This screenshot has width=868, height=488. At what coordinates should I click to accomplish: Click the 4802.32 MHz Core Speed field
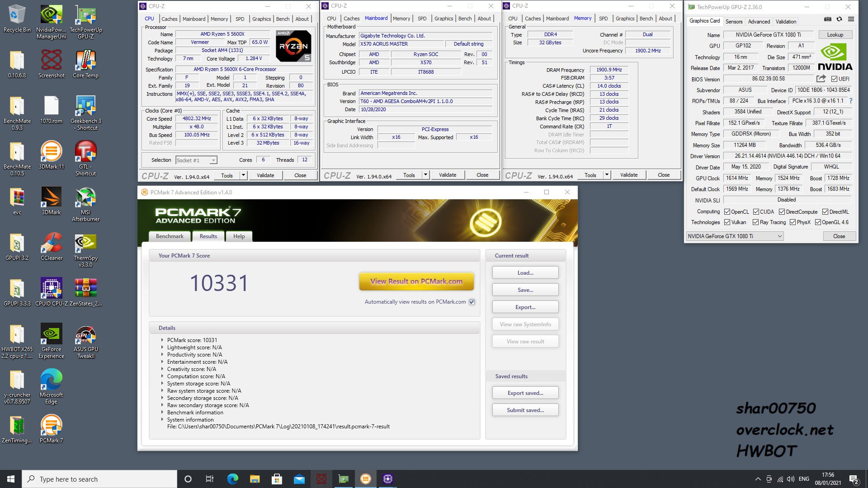tap(197, 119)
